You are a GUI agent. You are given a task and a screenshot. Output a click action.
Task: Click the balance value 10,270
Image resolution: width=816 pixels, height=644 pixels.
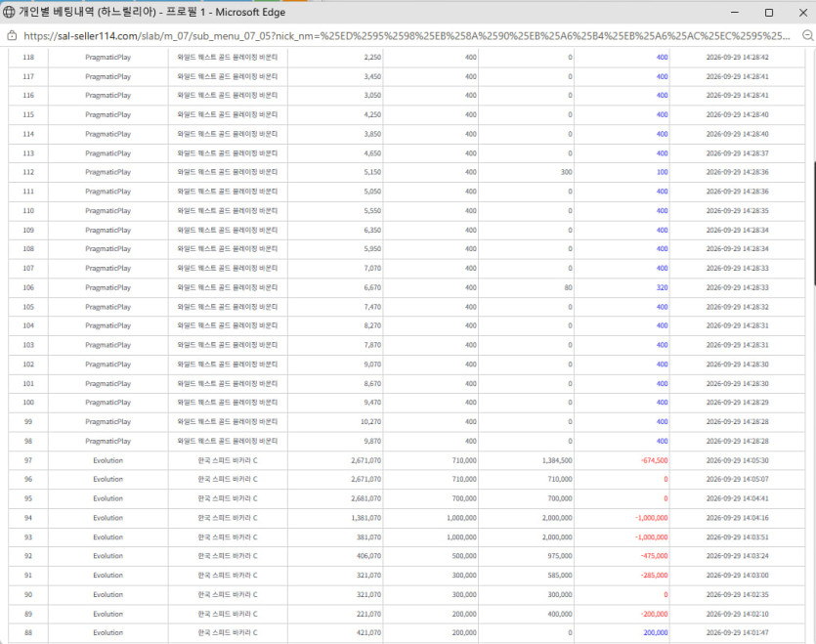[x=370, y=422]
